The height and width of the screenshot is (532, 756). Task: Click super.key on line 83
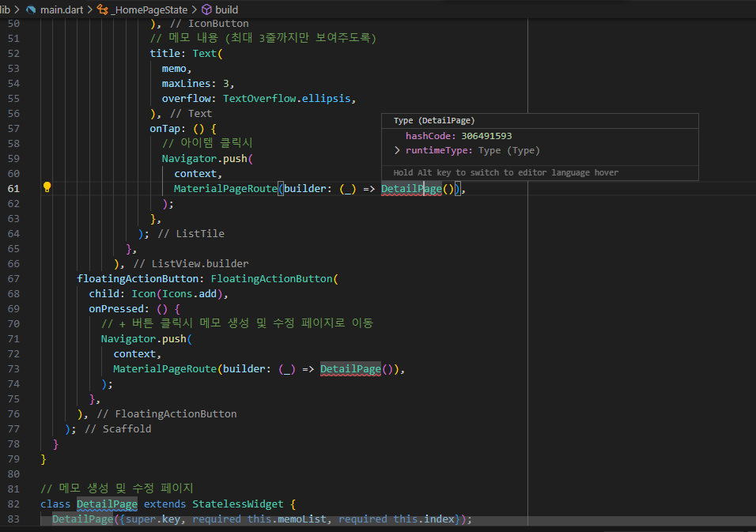click(x=153, y=519)
